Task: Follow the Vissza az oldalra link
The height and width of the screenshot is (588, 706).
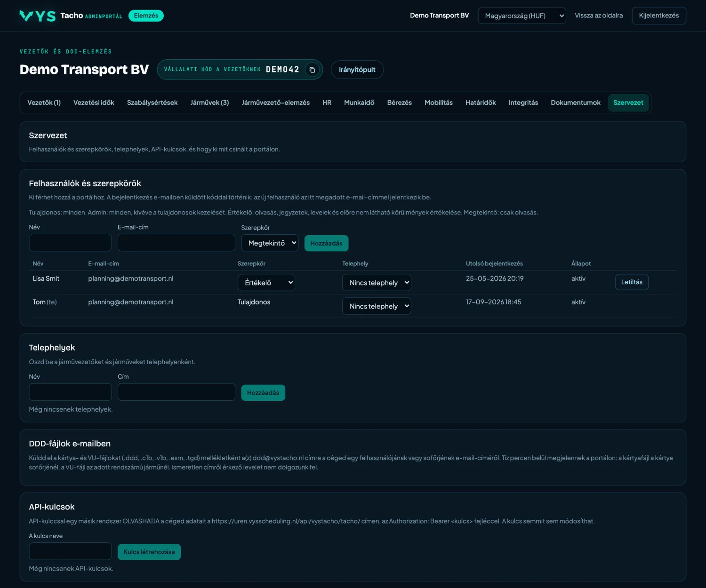Action: click(598, 16)
